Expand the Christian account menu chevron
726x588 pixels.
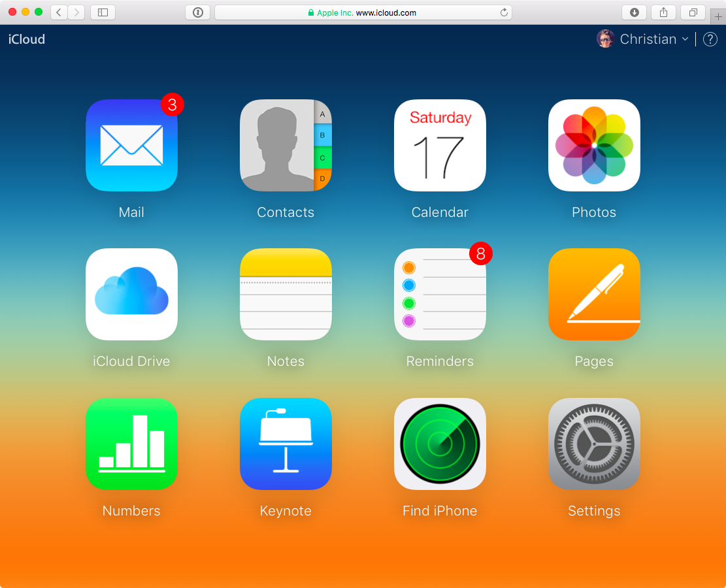click(685, 39)
